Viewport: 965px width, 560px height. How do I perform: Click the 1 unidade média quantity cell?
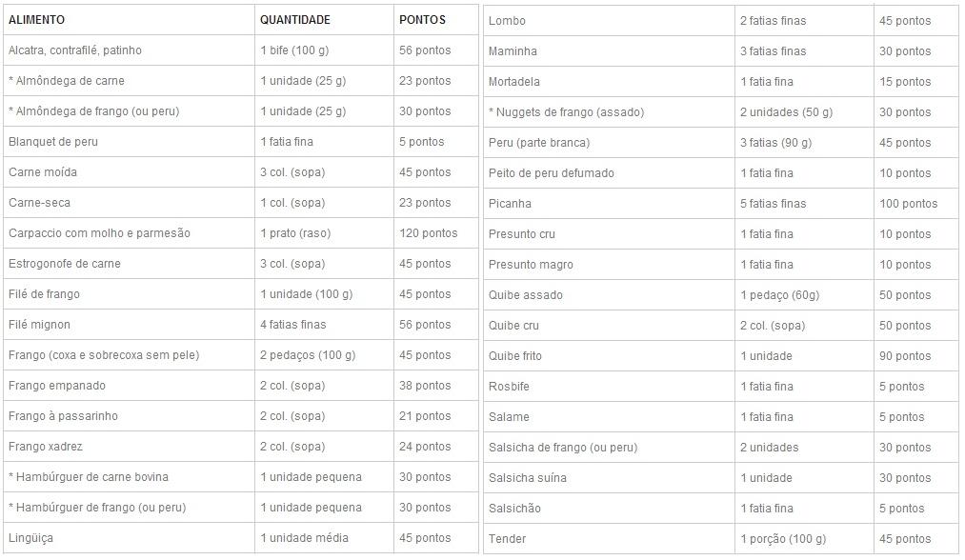[x=304, y=538]
